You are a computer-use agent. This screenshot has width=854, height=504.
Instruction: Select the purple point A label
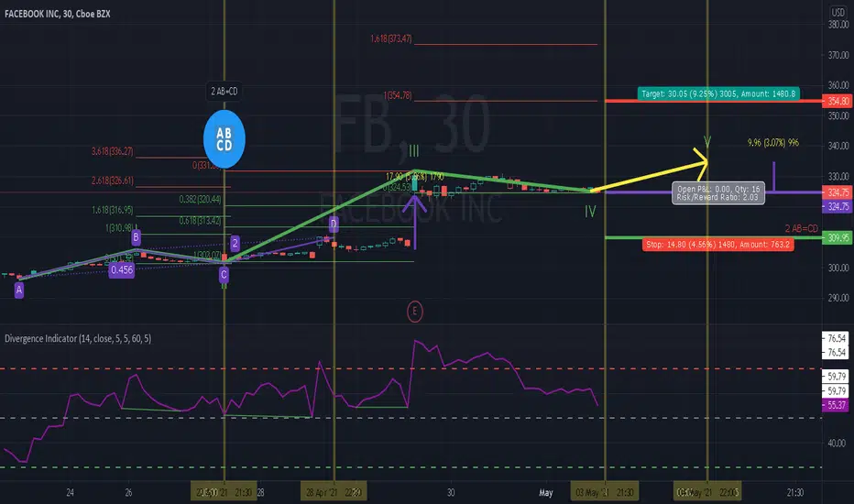tap(19, 290)
